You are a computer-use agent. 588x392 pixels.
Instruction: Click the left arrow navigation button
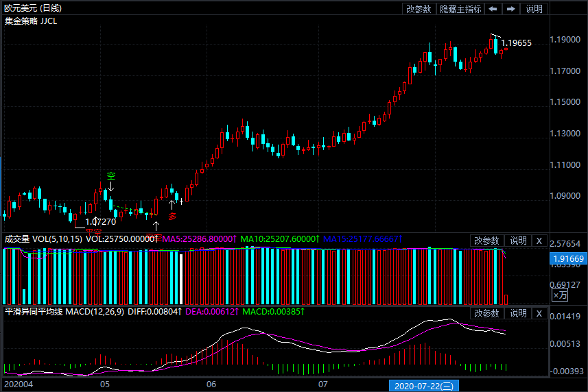point(493,9)
